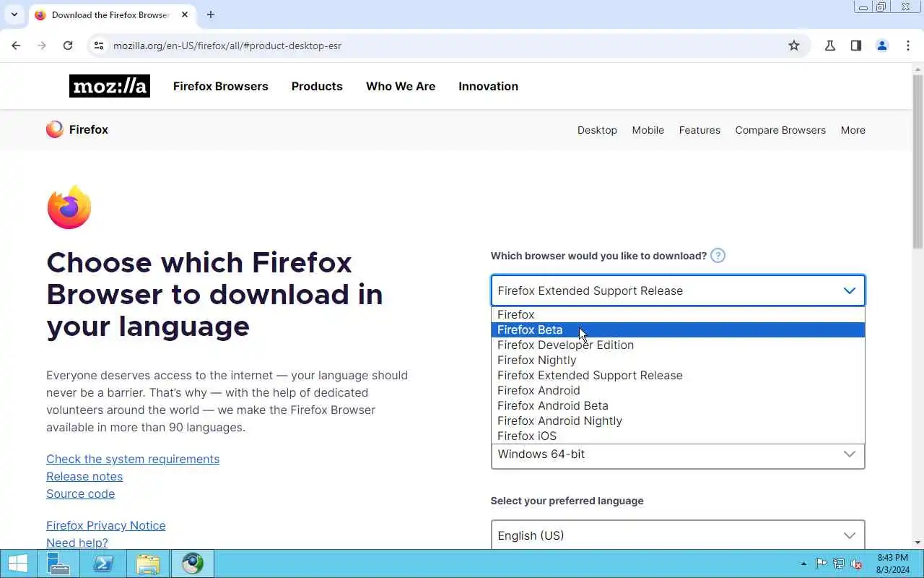
Task: Go to Desktop in Firefox sub-navigation
Action: pyautogui.click(x=597, y=130)
